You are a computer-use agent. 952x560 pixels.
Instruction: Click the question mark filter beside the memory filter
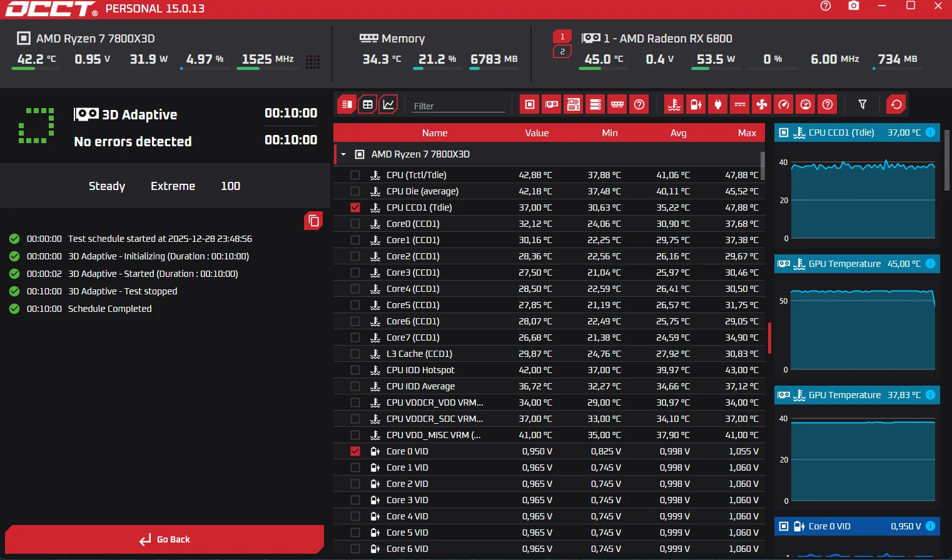[639, 104]
